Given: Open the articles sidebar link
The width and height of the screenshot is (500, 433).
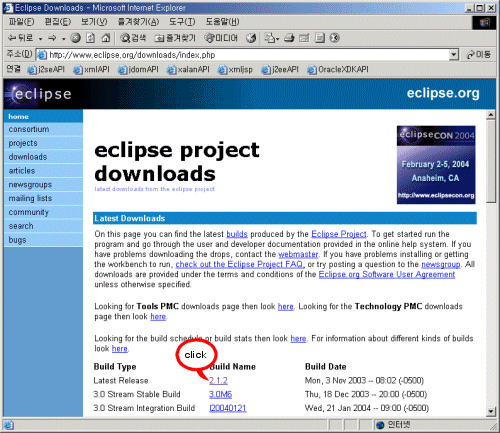Looking at the screenshot, I should click(22, 171).
